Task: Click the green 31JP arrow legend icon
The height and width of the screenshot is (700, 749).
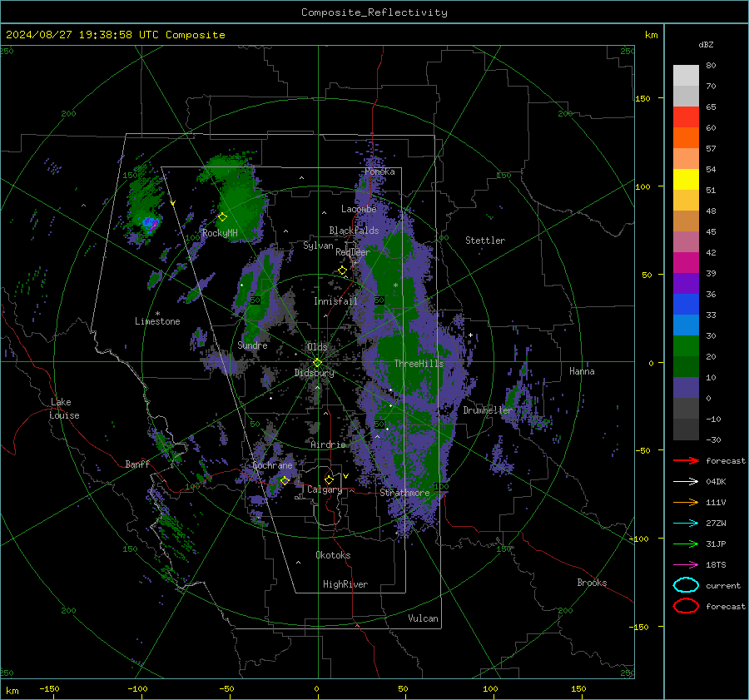Action: click(x=686, y=544)
